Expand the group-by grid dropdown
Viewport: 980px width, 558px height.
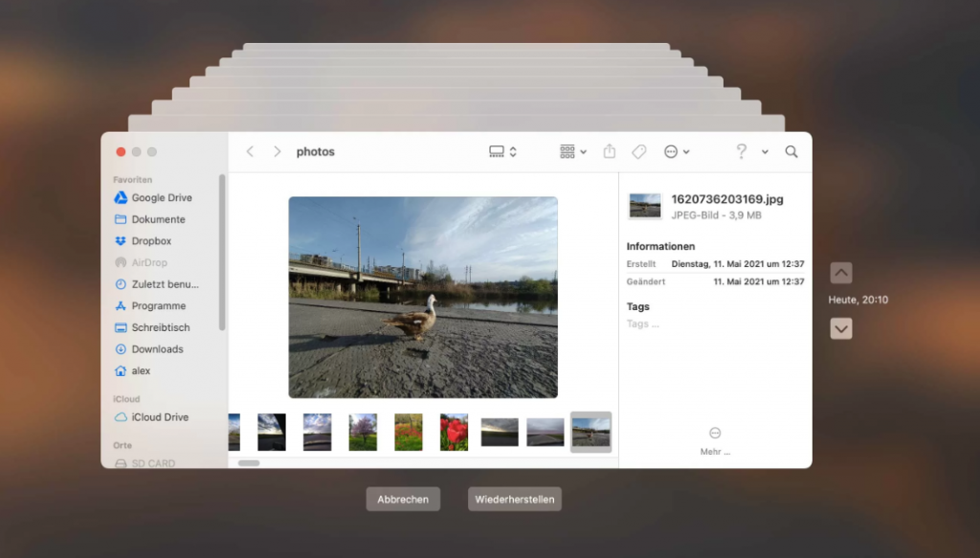(572, 151)
